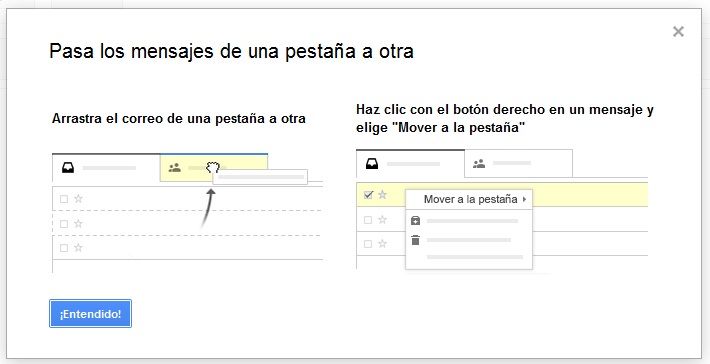Click the grabbing hand cursor icon on the left illustration
The height and width of the screenshot is (364, 710).
213,168
